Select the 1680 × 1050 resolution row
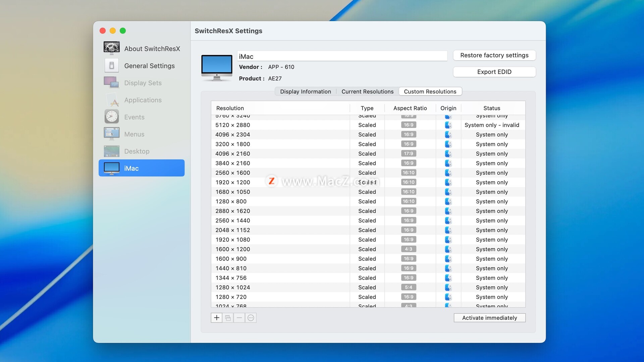Image resolution: width=644 pixels, height=362 pixels. pos(368,192)
